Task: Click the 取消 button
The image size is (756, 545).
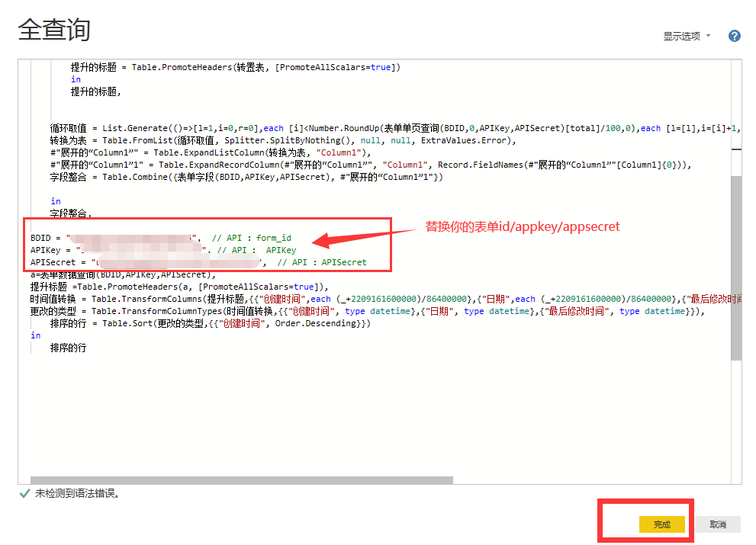Action: click(x=717, y=524)
